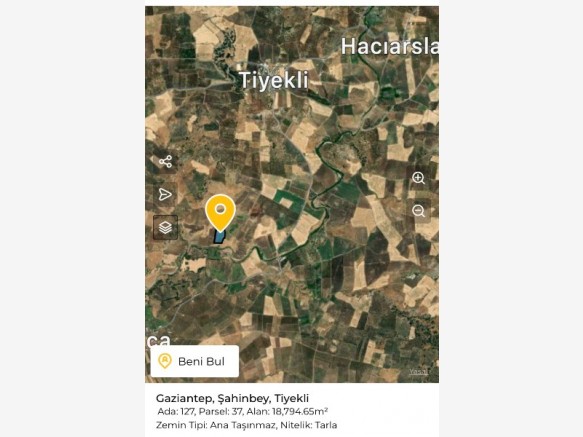Open the Yasal legal link on map
This screenshot has height=437, width=583.
pyautogui.click(x=419, y=372)
